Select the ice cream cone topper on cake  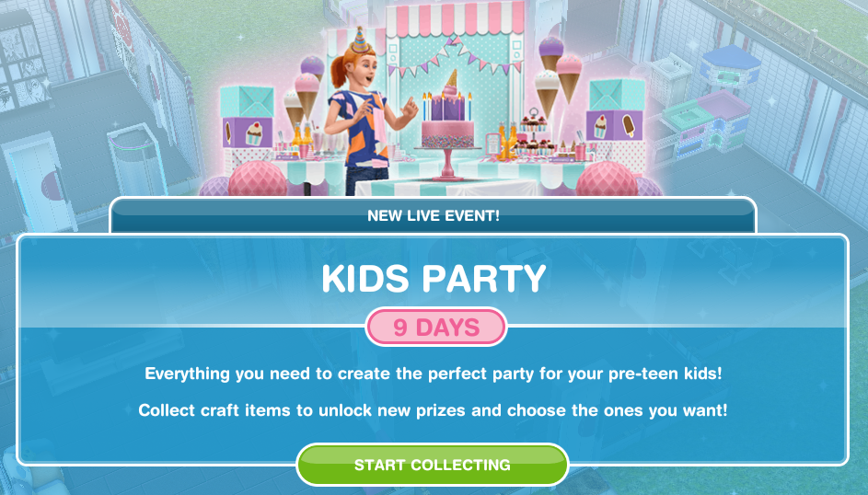[452, 78]
